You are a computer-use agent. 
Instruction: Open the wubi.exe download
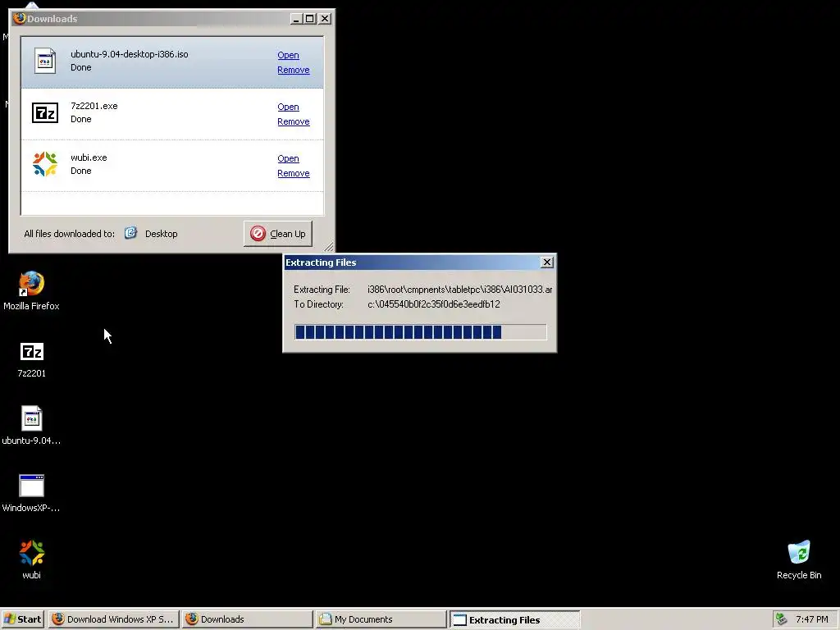point(288,158)
